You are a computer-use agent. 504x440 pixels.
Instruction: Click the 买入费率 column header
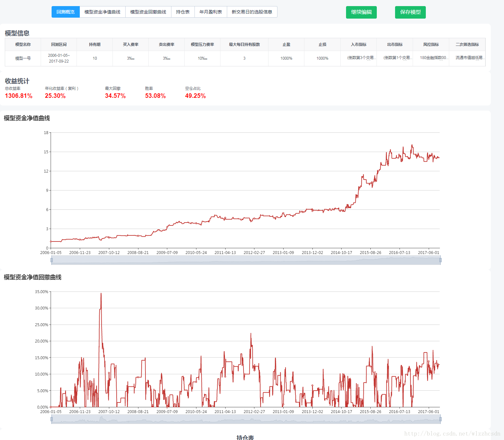pyautogui.click(x=131, y=45)
